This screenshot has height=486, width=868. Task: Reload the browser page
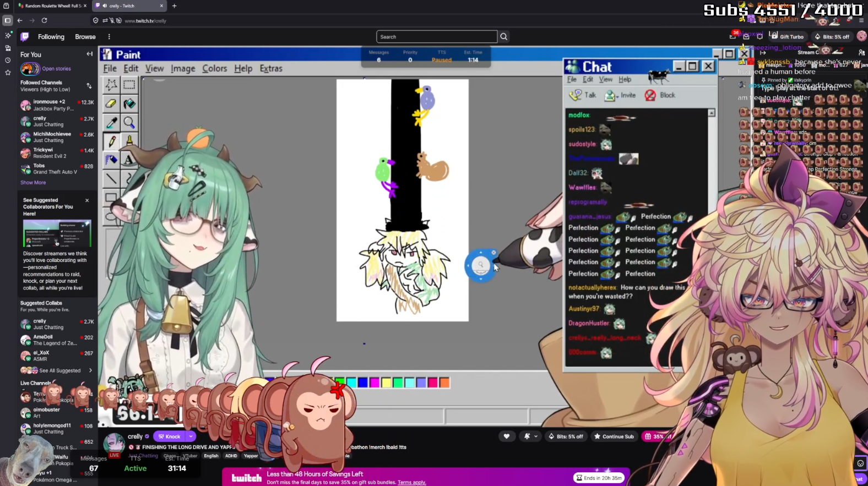(x=44, y=20)
